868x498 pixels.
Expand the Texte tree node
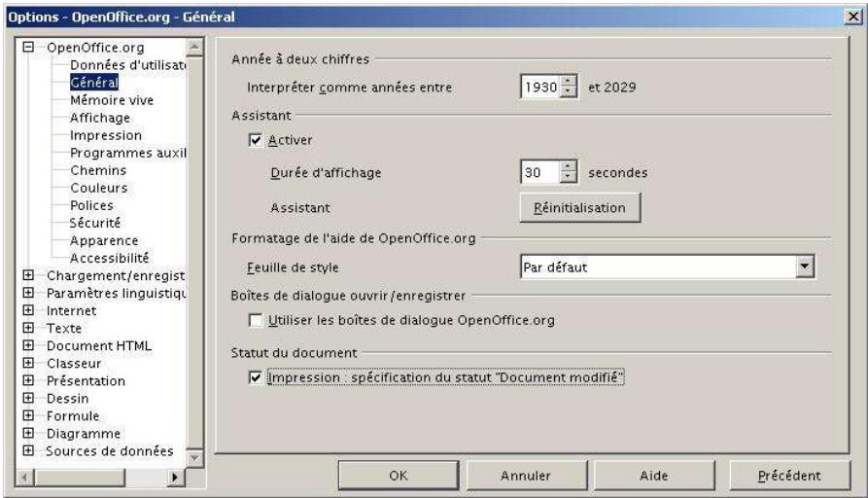28,328
